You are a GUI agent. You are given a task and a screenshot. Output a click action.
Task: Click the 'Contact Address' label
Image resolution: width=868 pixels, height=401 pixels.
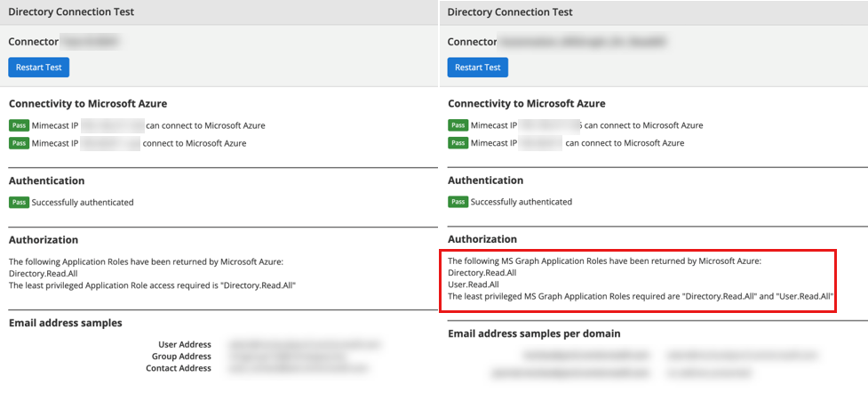(179, 368)
